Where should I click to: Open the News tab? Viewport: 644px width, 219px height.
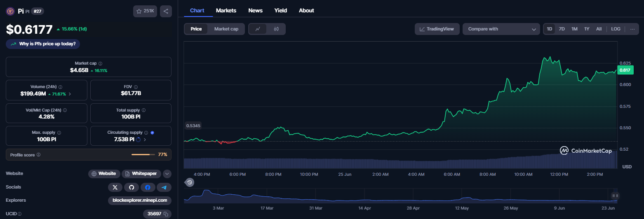click(x=256, y=10)
